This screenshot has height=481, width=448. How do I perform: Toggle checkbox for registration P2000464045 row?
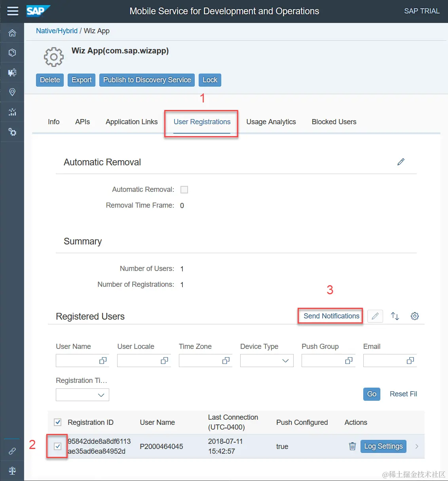tap(58, 446)
